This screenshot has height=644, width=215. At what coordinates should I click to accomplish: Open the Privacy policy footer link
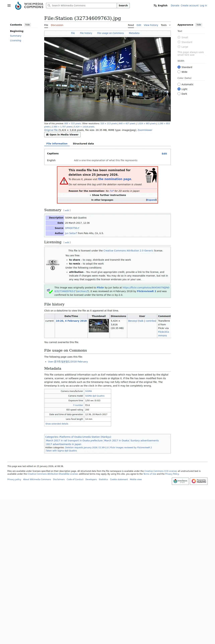pyautogui.click(x=14, y=479)
